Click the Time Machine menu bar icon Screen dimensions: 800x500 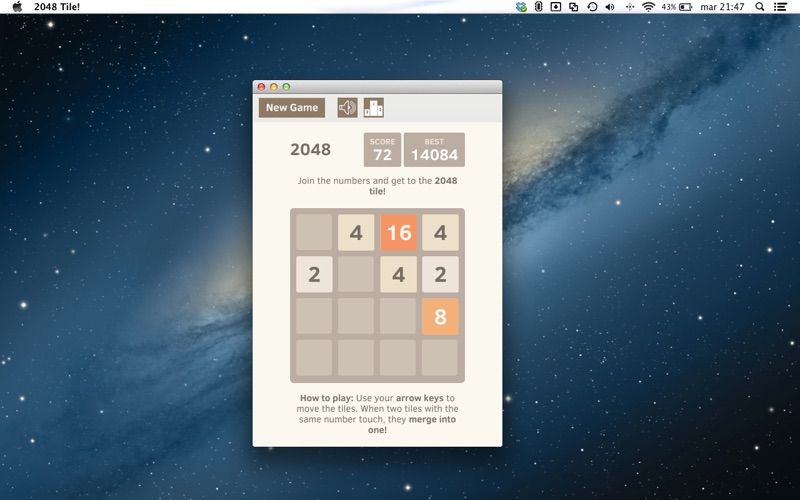pos(592,7)
